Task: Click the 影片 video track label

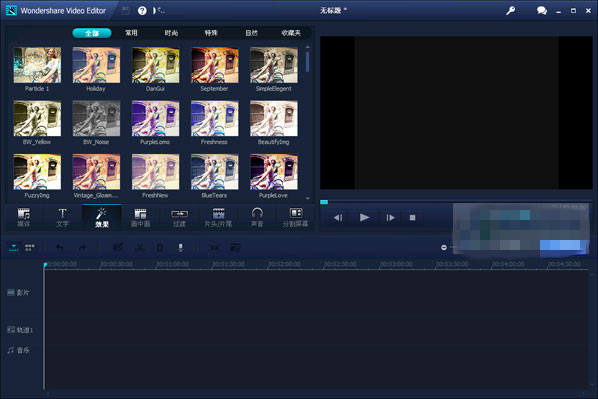Action: (x=19, y=293)
